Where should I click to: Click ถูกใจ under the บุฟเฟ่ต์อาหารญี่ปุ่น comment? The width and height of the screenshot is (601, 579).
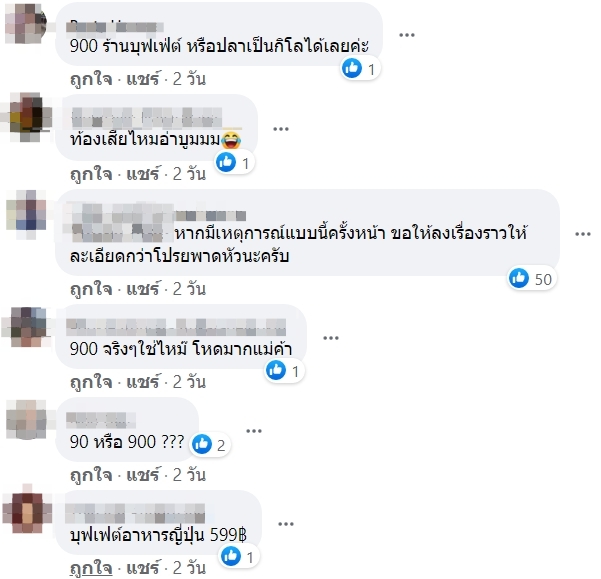tap(91, 568)
